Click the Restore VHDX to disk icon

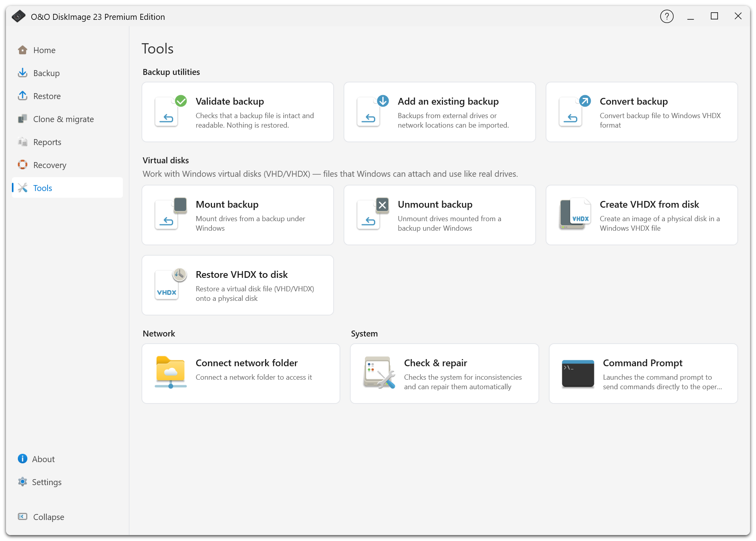coord(171,284)
